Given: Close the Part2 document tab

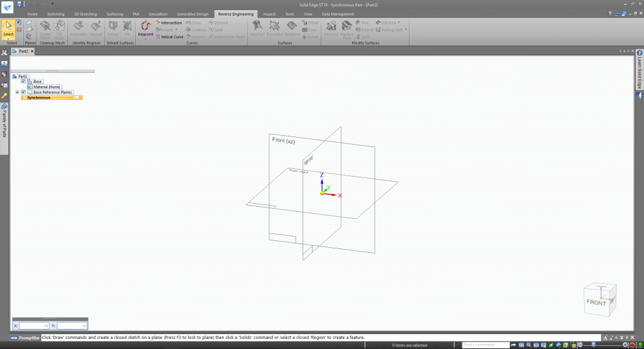Looking at the screenshot, I should 32,52.
